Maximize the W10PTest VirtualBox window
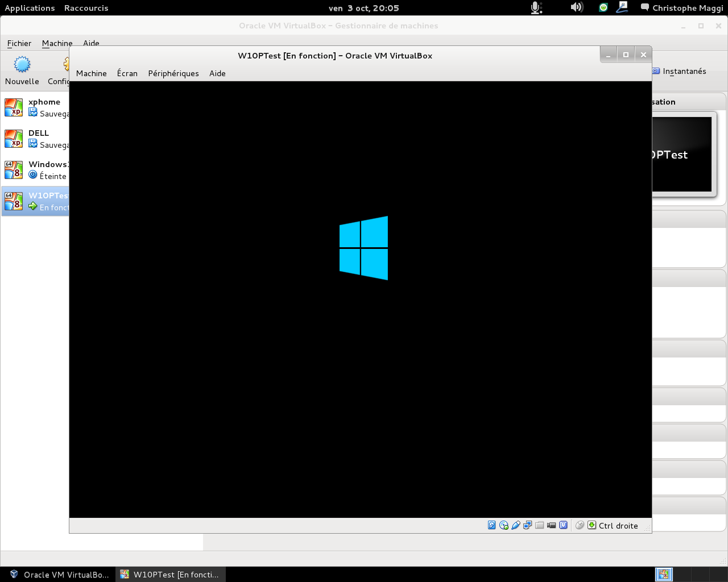This screenshot has height=582, width=728. pos(626,55)
